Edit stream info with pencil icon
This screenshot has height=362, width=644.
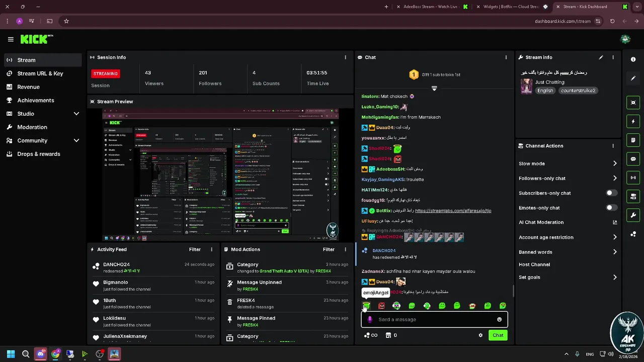click(x=601, y=57)
